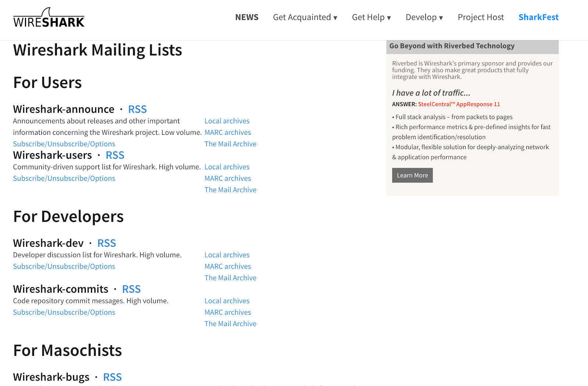Open Wireshark-bugs RSS feed
Screen dimensions: 588x386
pos(112,377)
